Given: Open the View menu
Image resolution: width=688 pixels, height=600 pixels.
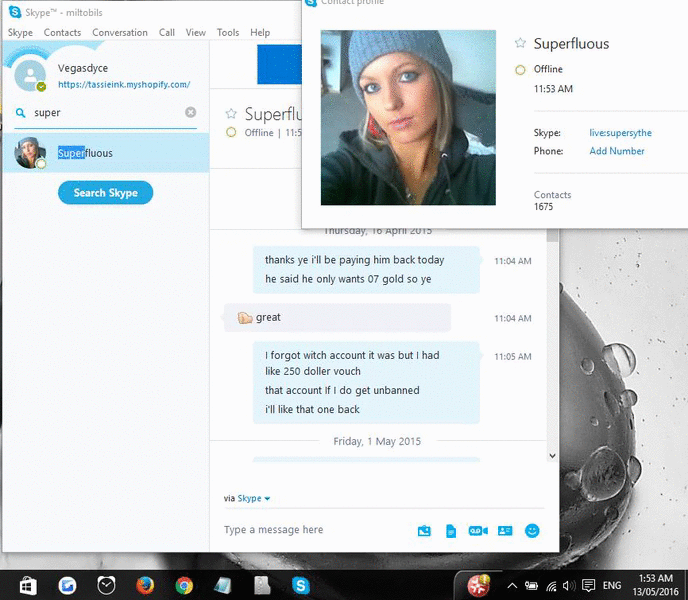Looking at the screenshot, I should pyautogui.click(x=196, y=32).
